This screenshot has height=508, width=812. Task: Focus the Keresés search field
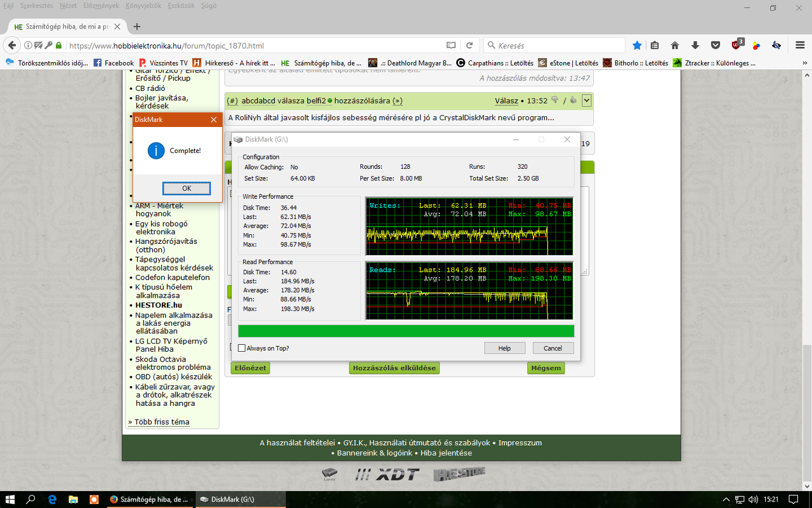tap(554, 46)
